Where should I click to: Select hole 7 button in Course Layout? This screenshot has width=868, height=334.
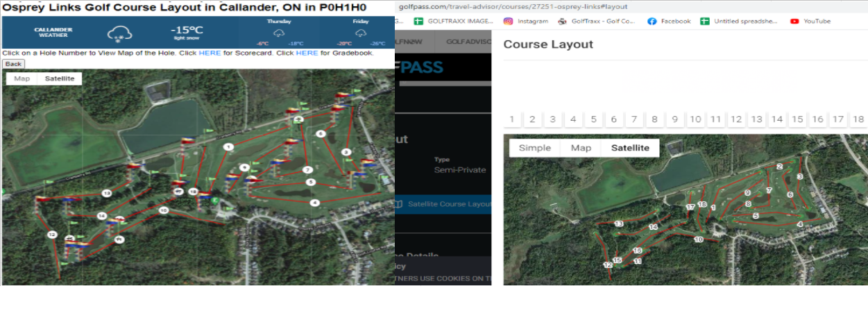click(x=633, y=119)
